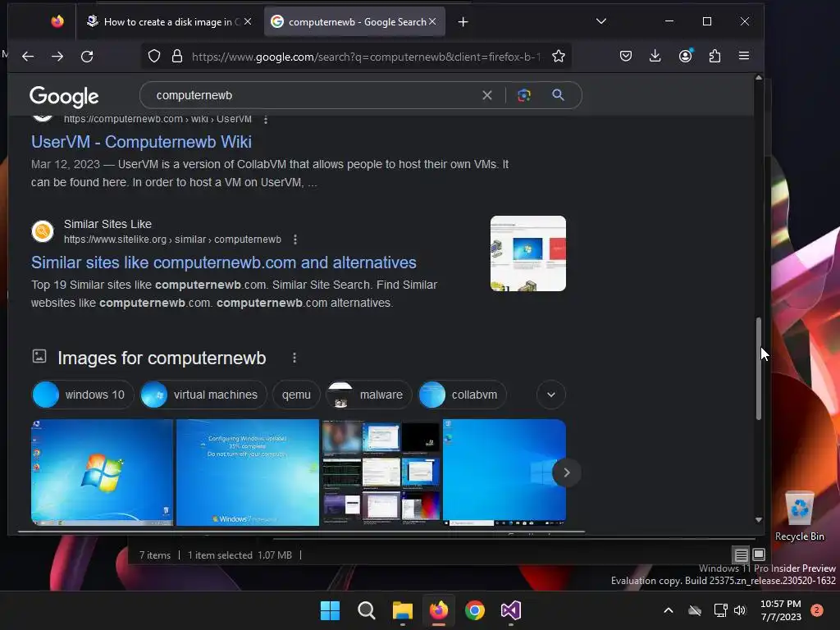
Task: Open Windows 7 desktop image thumbnail
Action: click(103, 472)
